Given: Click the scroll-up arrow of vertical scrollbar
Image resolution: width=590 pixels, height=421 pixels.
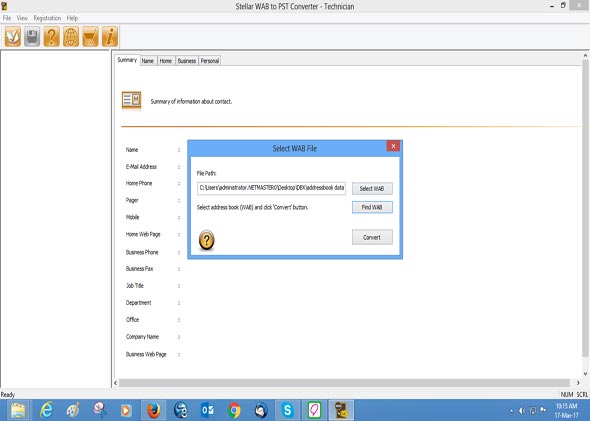Looking at the screenshot, I should 585,55.
